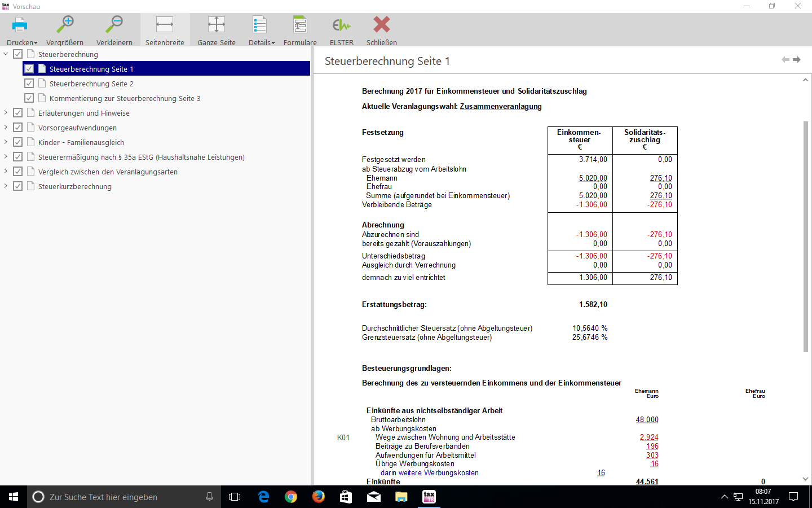This screenshot has height=508, width=812.
Task: Click Ehemann 5.020,00 Einkommensteuer value
Action: 593,178
